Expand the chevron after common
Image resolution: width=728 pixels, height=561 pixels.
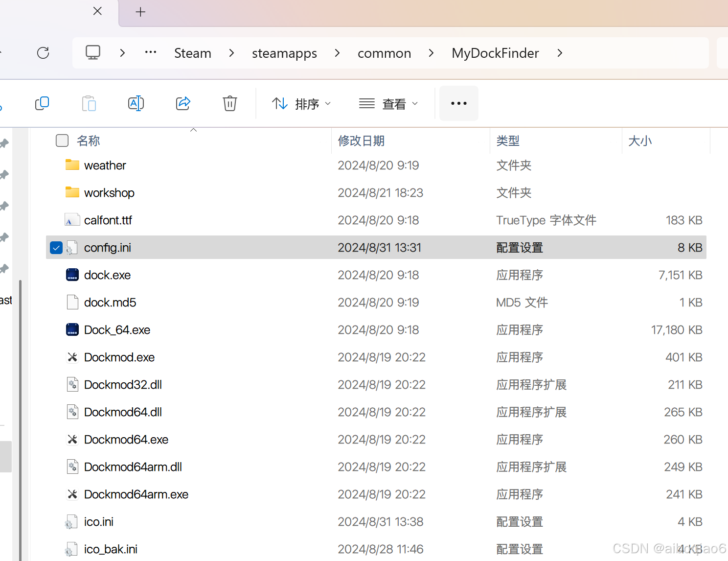pos(431,53)
